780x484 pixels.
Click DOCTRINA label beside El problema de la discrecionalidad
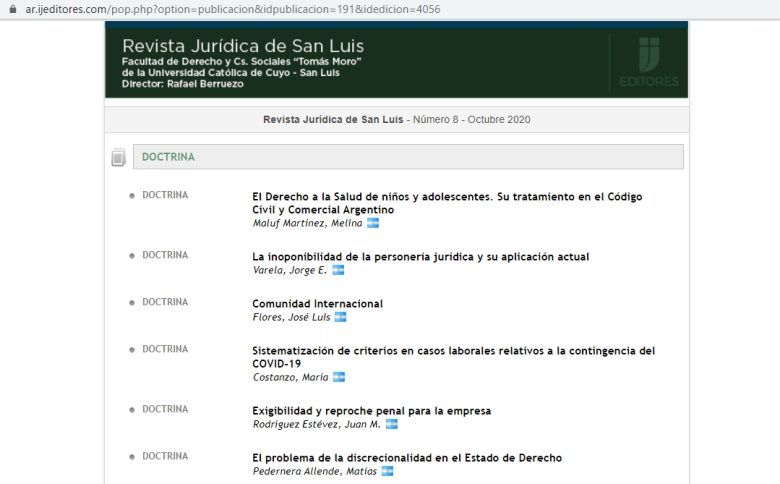pyautogui.click(x=165, y=456)
